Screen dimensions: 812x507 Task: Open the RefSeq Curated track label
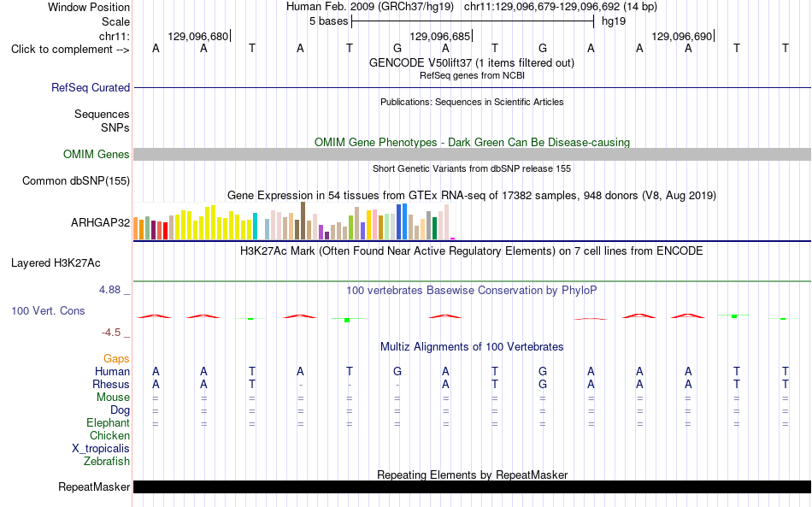pos(90,87)
